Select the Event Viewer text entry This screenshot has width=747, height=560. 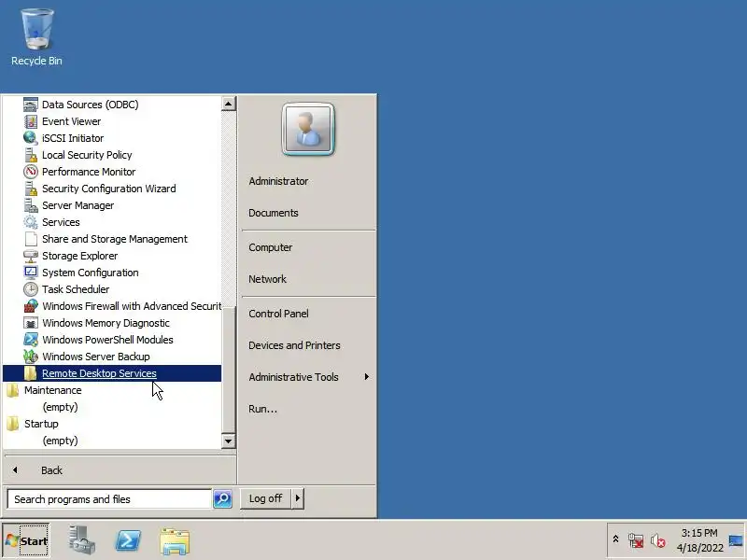[72, 121]
